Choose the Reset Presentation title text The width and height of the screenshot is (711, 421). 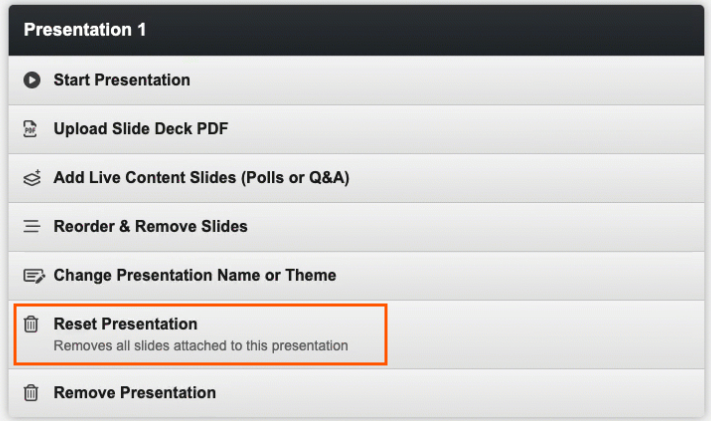[x=125, y=324]
